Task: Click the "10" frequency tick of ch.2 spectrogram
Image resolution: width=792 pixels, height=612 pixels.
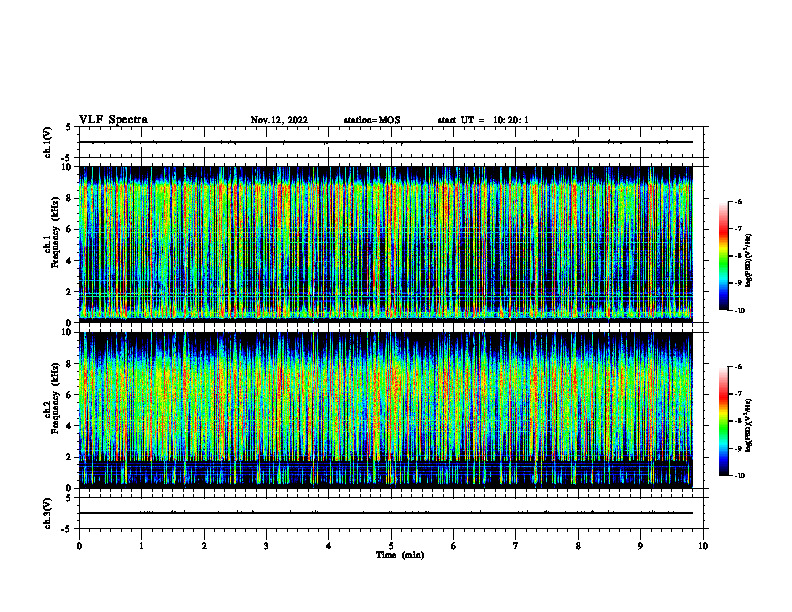Action: 68,332
